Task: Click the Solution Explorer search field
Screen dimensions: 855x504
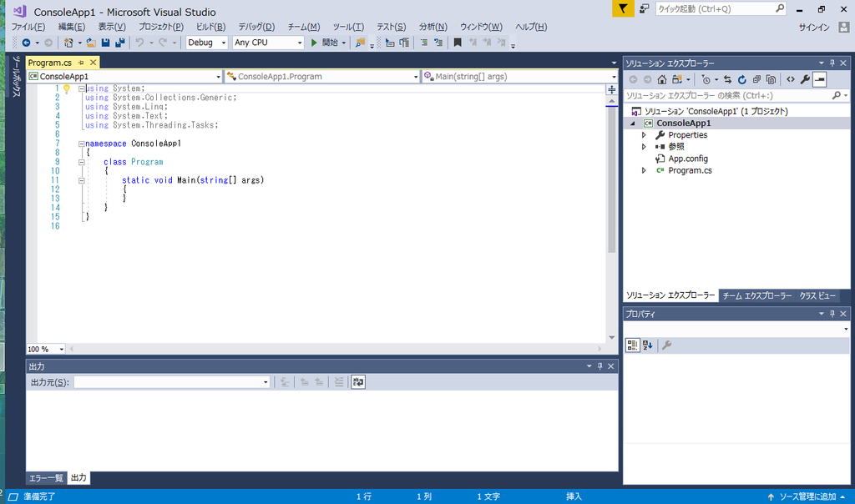Action: click(736, 95)
